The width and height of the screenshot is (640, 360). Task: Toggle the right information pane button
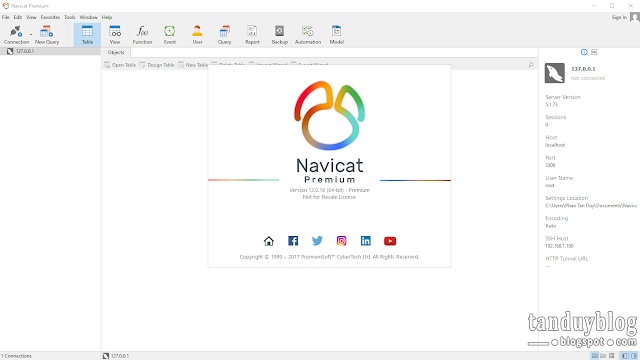[634, 356]
